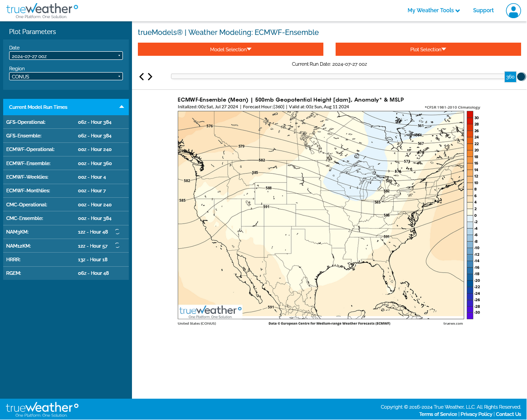Open the Terms of Service link
Screen dimensions: 527x420
pos(438,414)
